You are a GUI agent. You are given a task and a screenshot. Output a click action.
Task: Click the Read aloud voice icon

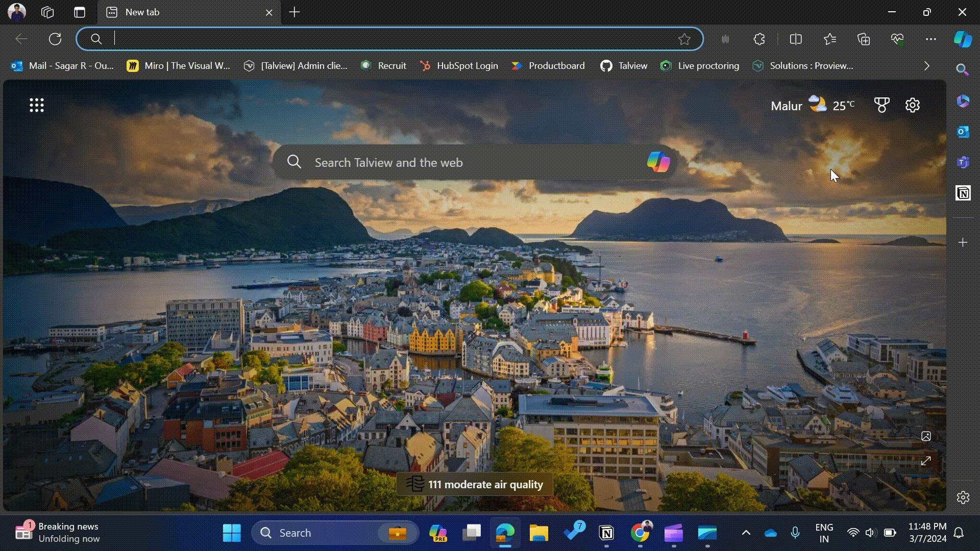[725, 39]
